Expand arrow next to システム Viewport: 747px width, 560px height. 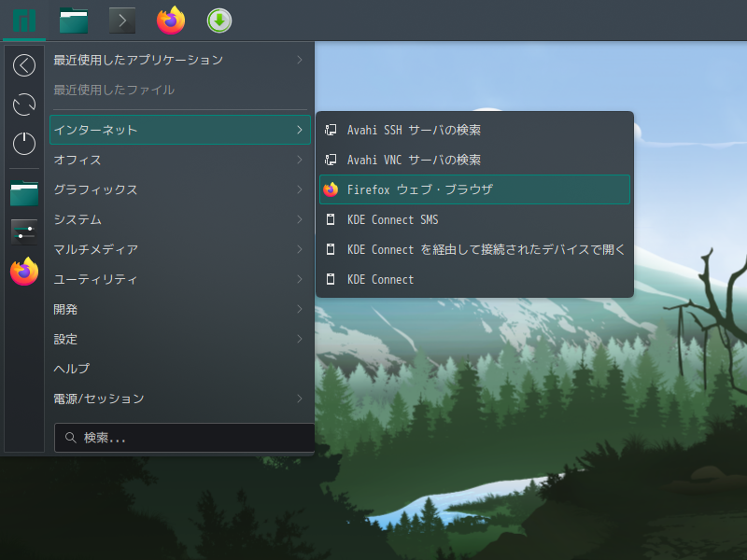(300, 219)
